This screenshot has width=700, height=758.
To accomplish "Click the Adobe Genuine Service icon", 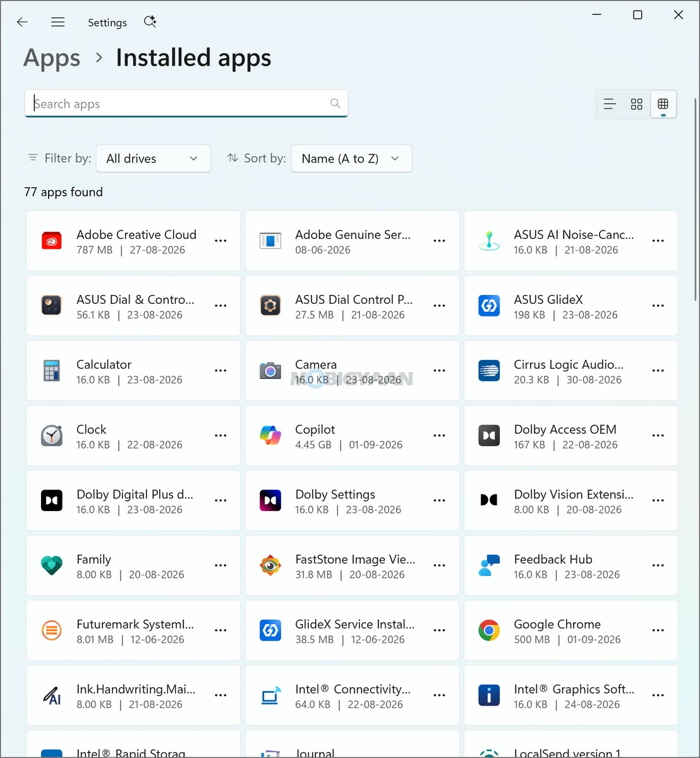I will pyautogui.click(x=270, y=241).
